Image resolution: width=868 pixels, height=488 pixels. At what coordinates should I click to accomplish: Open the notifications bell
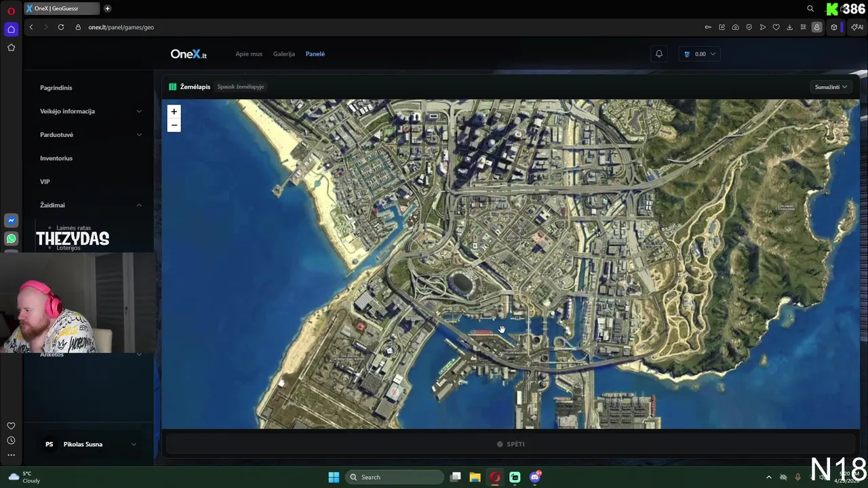(x=658, y=54)
